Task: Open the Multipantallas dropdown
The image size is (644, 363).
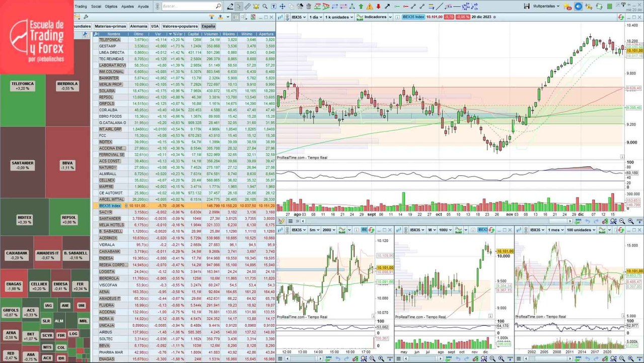Action: [x=547, y=7]
